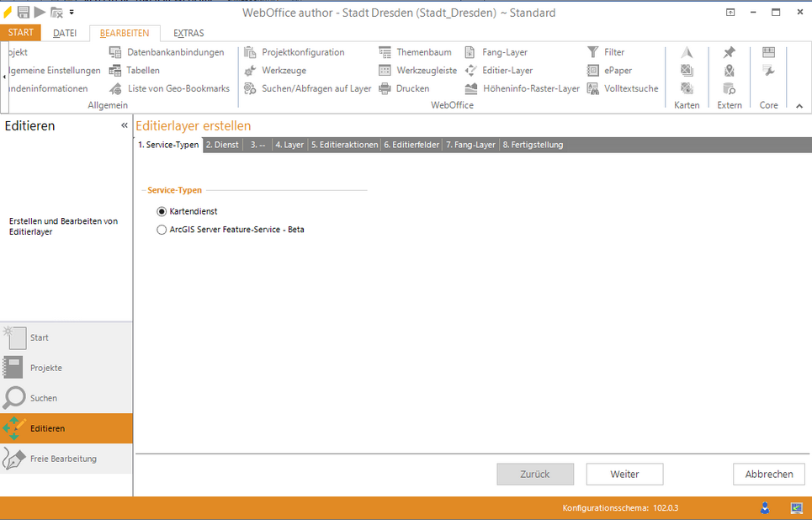Click the Abbrechen button

coord(769,474)
